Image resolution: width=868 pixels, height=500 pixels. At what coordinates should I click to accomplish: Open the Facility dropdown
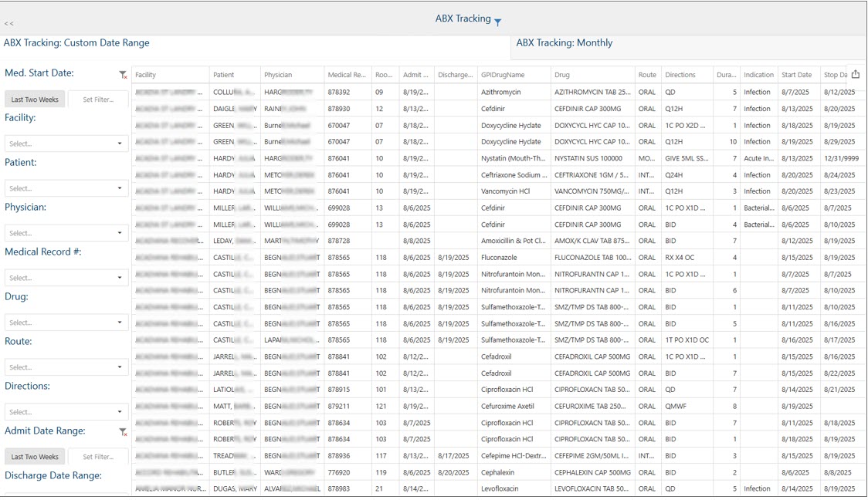(66, 144)
